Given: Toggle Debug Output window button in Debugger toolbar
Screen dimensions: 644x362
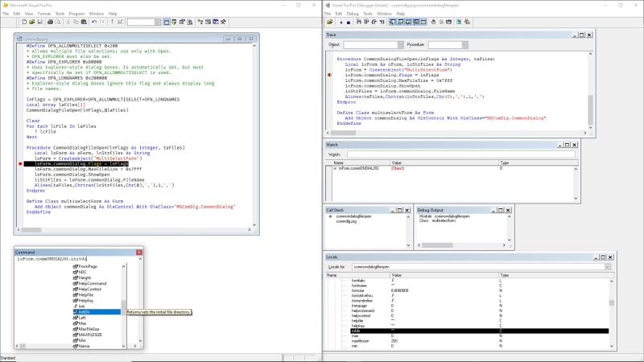Looking at the screenshot, I should (423, 22).
